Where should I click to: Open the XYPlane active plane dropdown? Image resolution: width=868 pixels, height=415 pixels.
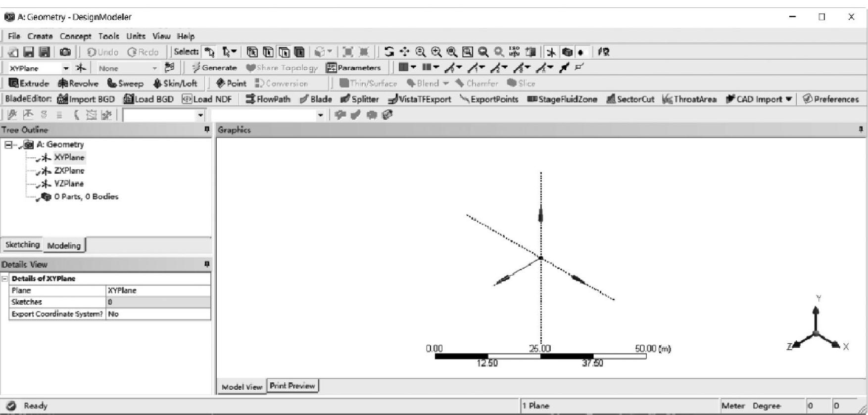coord(66,68)
